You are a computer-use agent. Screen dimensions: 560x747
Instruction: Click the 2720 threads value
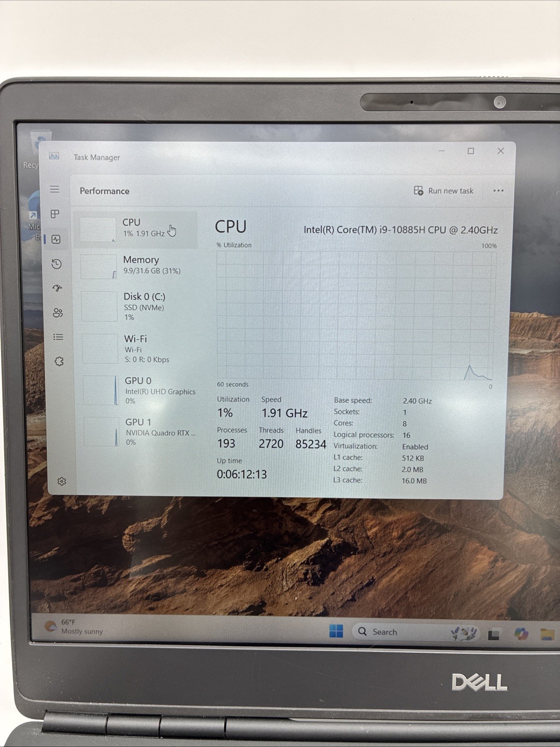(271, 444)
